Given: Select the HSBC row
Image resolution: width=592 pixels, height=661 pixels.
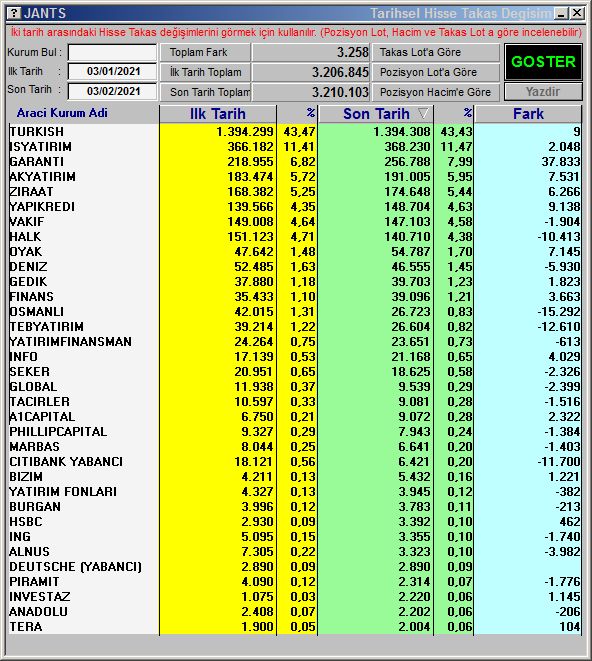Looking at the screenshot, I should pyautogui.click(x=295, y=522).
